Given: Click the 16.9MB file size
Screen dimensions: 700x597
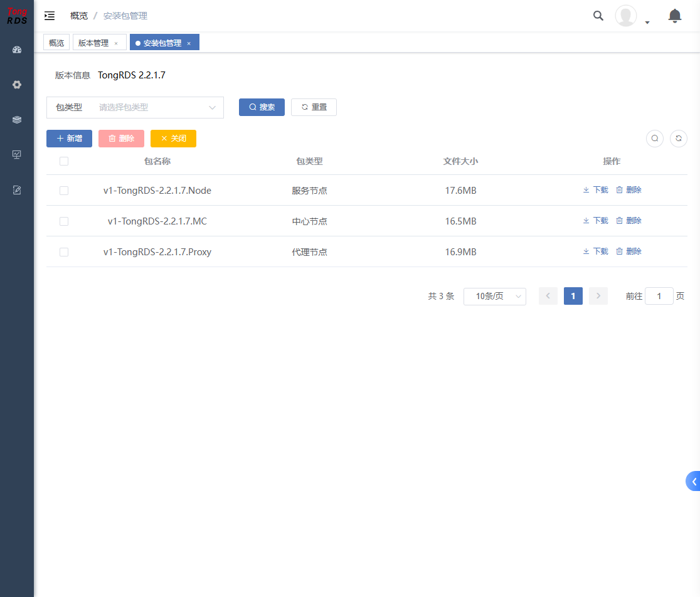Looking at the screenshot, I should coord(461,253).
